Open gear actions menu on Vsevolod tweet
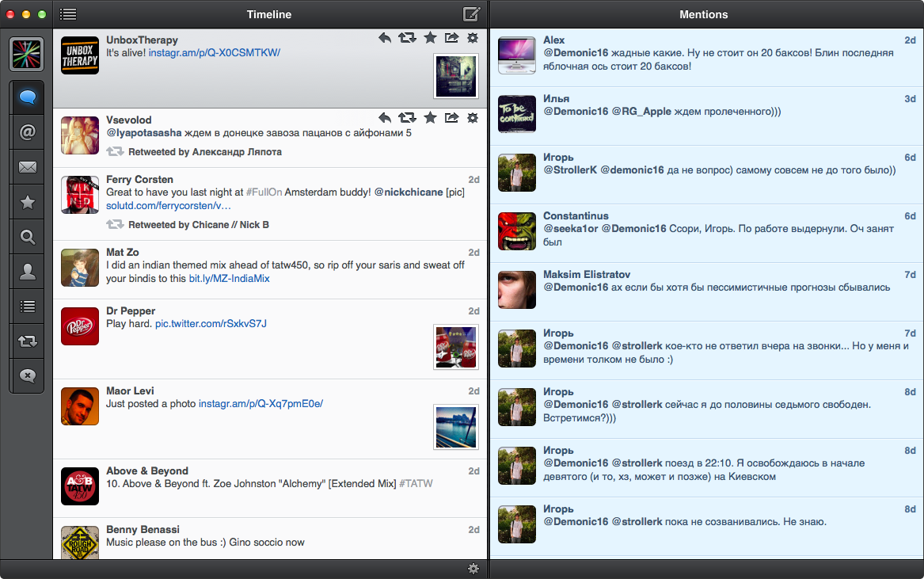Viewport: 924px width, 579px height. [473, 118]
